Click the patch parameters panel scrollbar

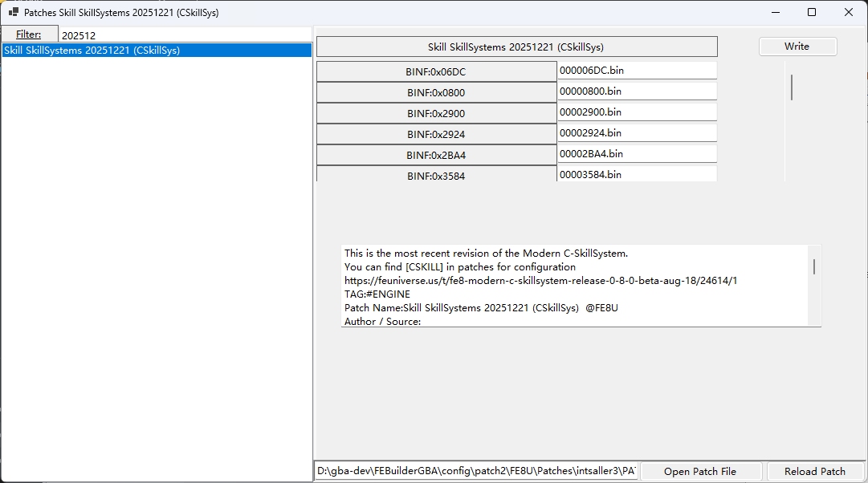[792, 87]
